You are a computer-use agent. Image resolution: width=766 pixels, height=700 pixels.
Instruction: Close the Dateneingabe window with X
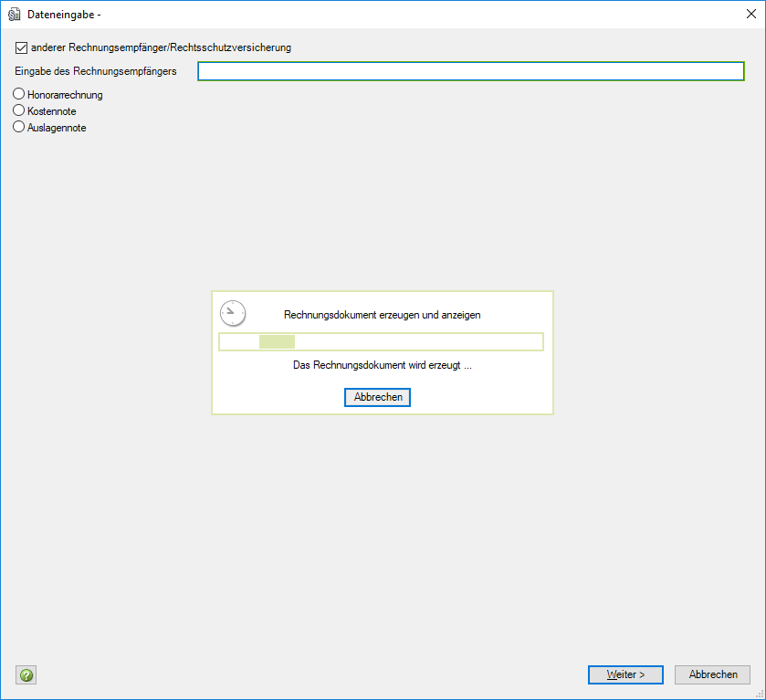(x=750, y=14)
